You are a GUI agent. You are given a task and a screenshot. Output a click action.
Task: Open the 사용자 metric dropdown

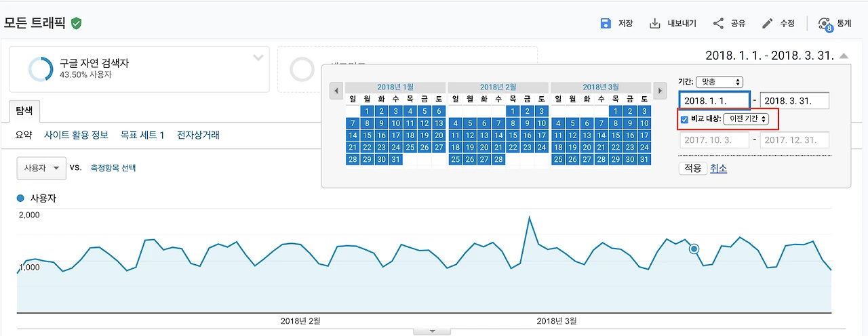click(41, 168)
